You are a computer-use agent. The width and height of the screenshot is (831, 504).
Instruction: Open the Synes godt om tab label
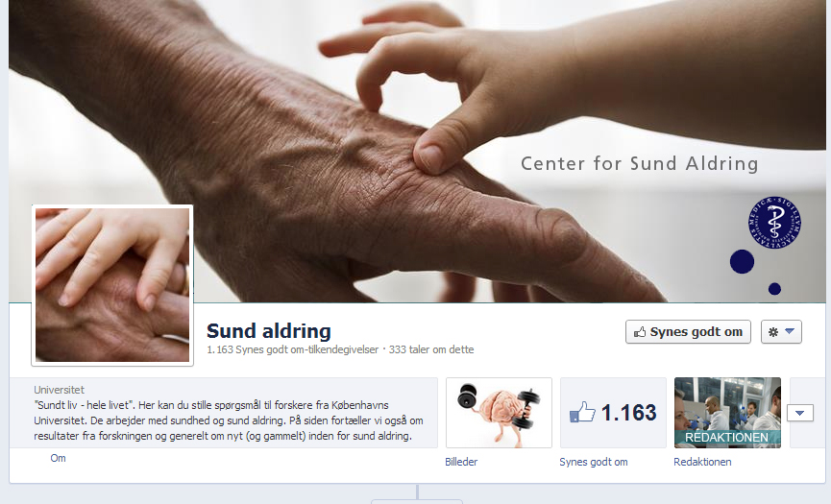point(594,462)
